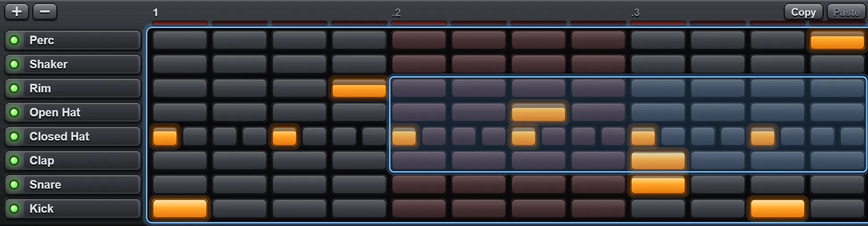This screenshot has height=226, width=868.
Task: Enable Perc step on beat 1 downbeat
Action: point(179,40)
